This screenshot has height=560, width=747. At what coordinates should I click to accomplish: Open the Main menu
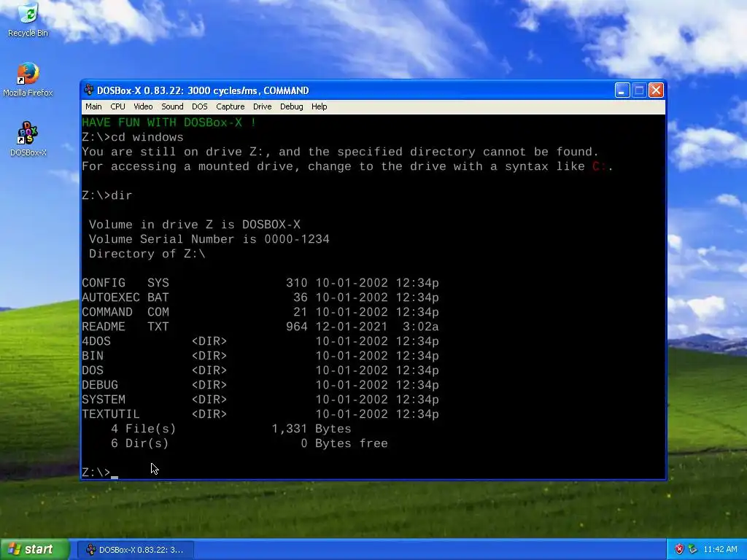click(93, 106)
